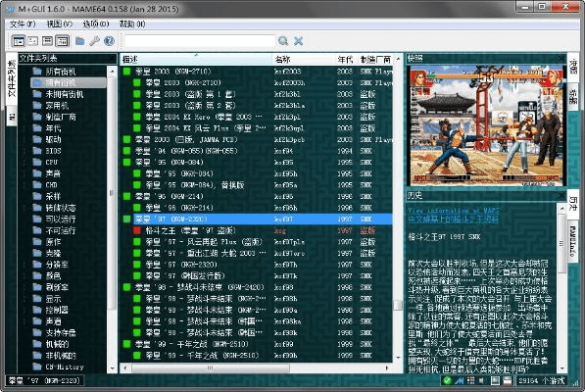The image size is (585, 392).
Task: Sort by the 描述 column header
Action: 196,60
